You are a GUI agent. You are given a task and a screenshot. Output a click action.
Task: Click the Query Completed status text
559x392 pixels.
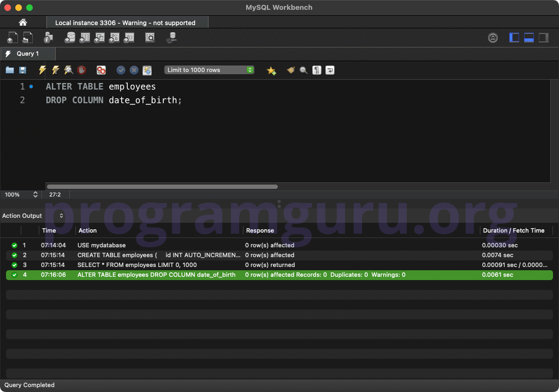click(x=29, y=385)
